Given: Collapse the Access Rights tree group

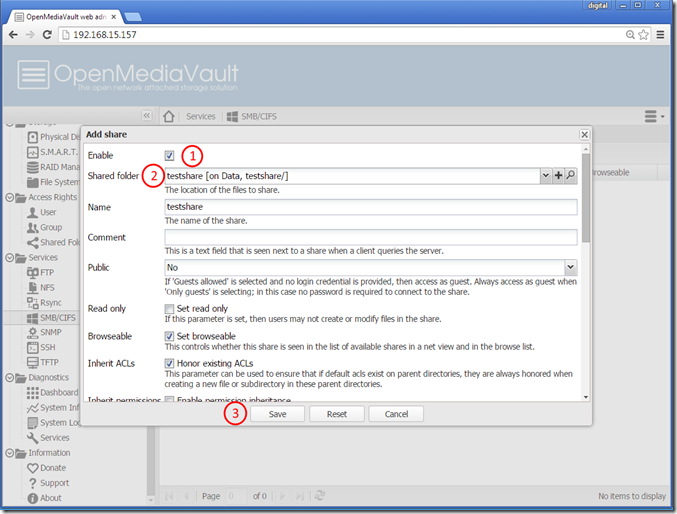Looking at the screenshot, I should 9,197.
